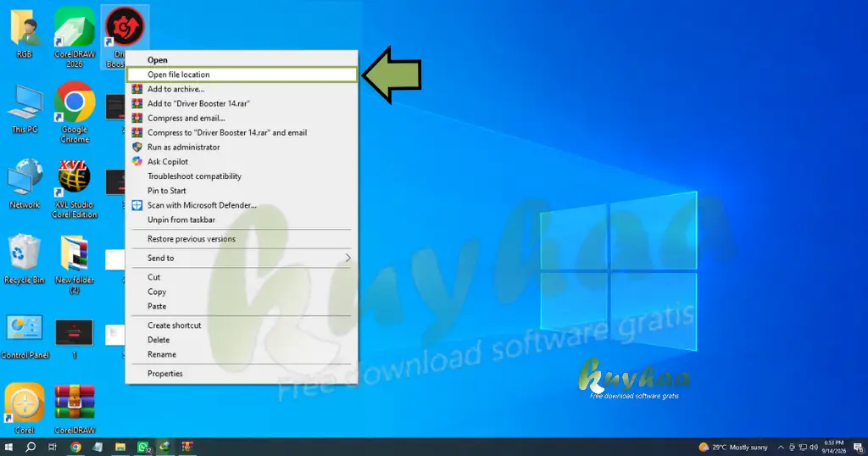Select the Google Chrome desktop shortcut
Screen dimensions: 868x456
click(75, 112)
